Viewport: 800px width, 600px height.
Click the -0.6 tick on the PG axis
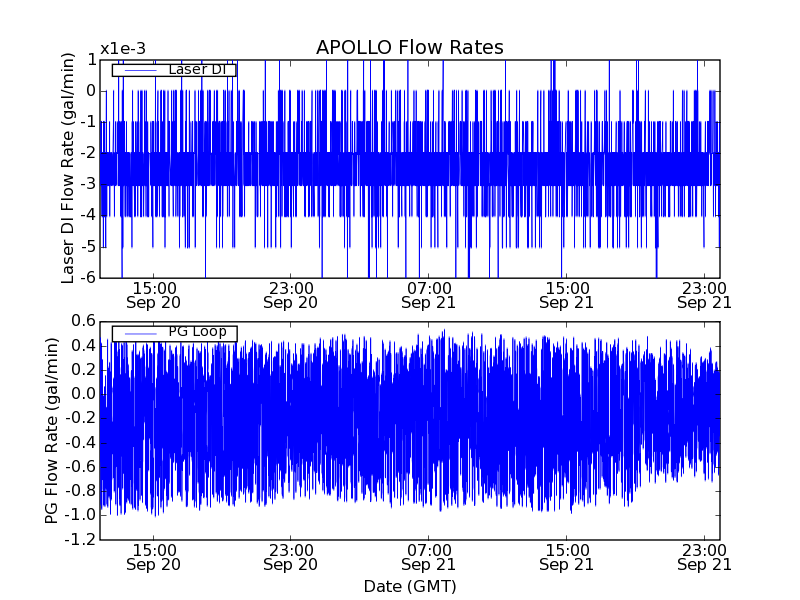point(80,467)
